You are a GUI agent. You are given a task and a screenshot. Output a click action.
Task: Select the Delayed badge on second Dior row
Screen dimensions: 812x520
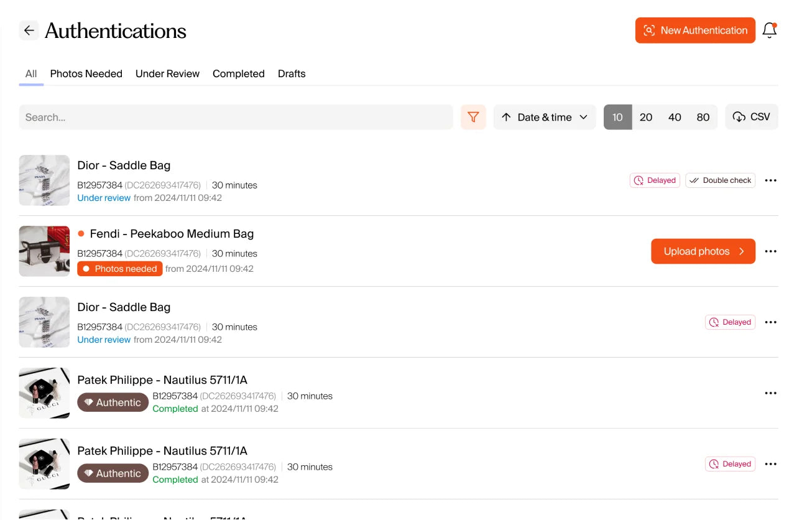(730, 322)
